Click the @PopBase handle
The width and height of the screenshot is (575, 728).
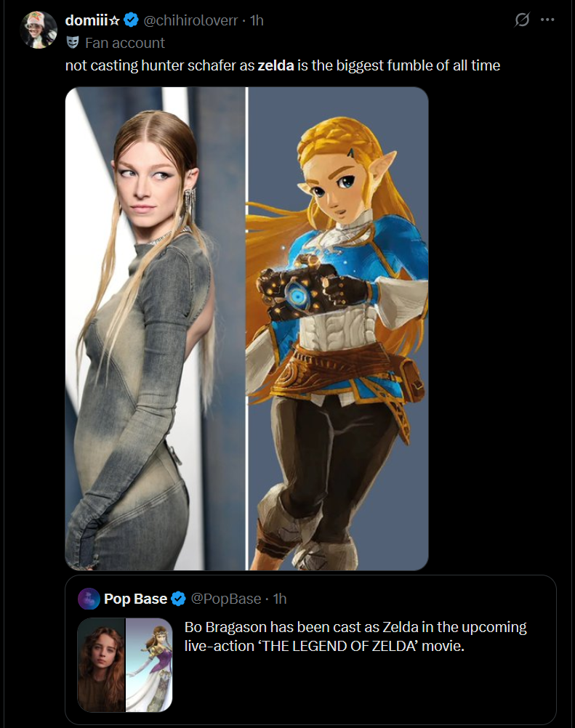pyautogui.click(x=226, y=599)
